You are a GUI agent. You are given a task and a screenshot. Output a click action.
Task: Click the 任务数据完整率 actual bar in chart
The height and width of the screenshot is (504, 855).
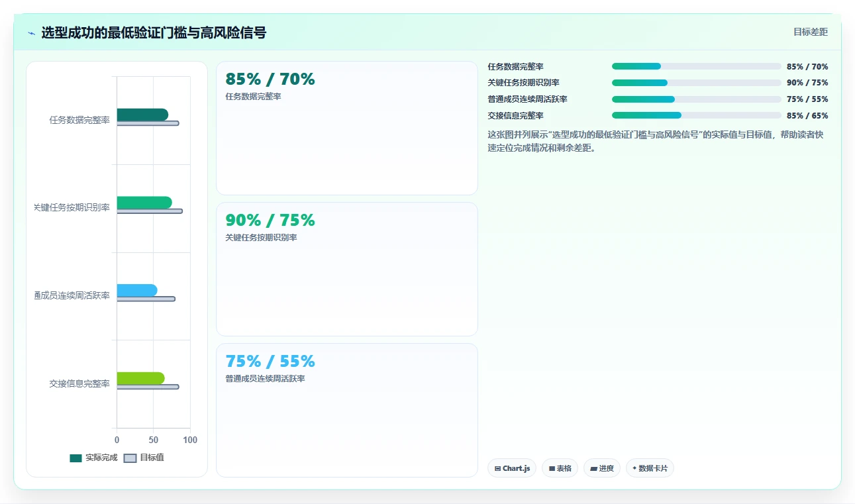[x=142, y=115]
